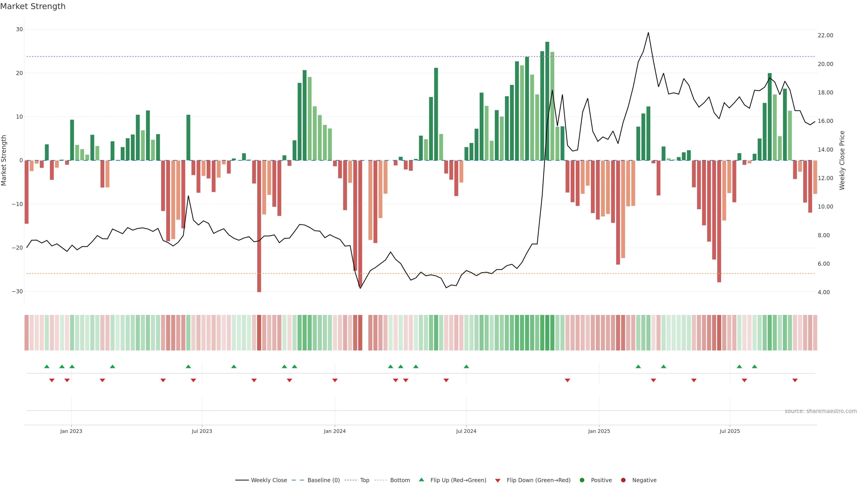Click the Jan 2024 x-axis label
The image size is (868, 488).
click(x=335, y=431)
